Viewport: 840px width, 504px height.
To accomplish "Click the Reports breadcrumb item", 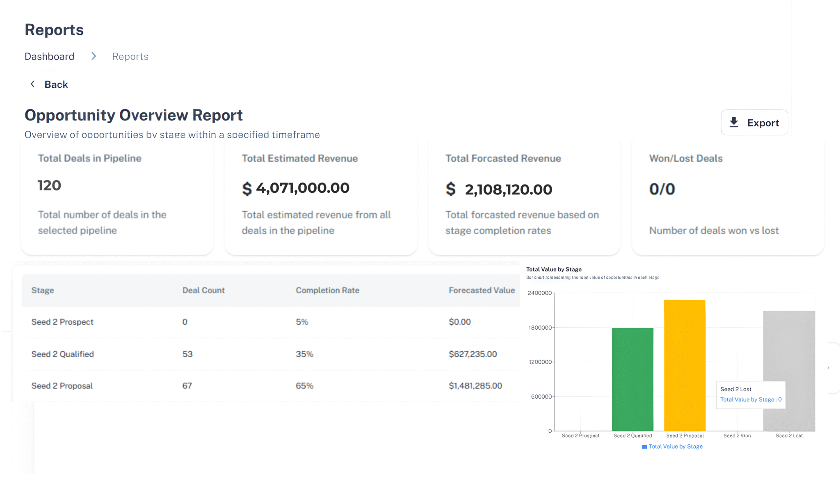I will [130, 56].
